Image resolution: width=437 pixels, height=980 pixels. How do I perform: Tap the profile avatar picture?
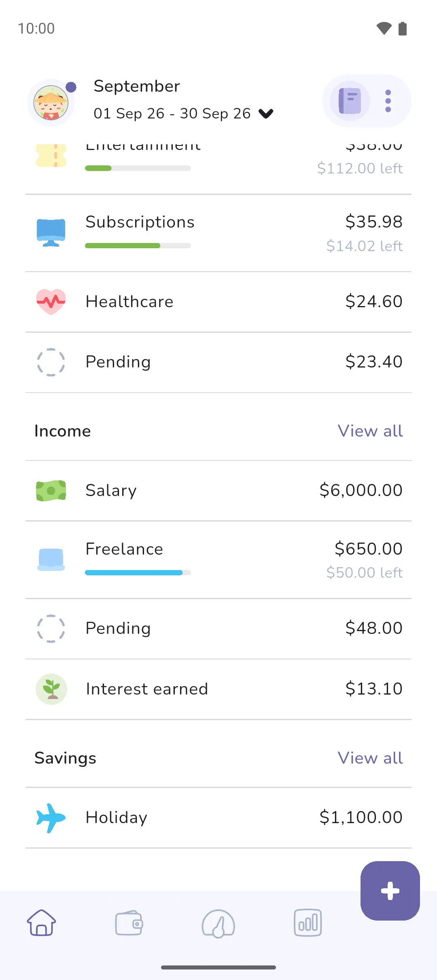coord(51,103)
